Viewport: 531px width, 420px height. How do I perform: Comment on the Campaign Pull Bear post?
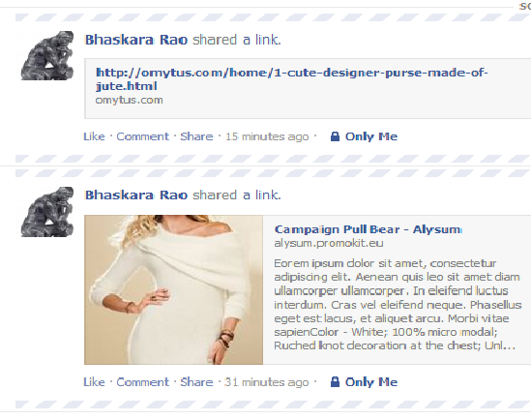click(142, 382)
